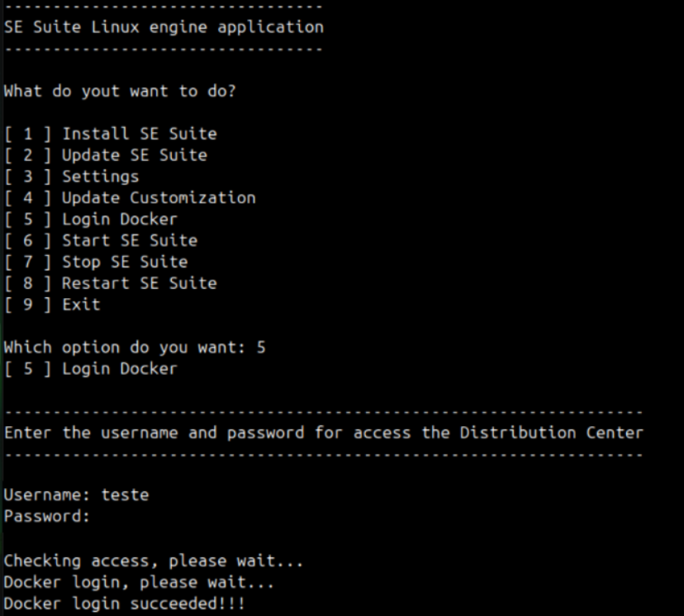Click the Distribution Center credentials heading
The height and width of the screenshot is (616, 684).
point(323,433)
